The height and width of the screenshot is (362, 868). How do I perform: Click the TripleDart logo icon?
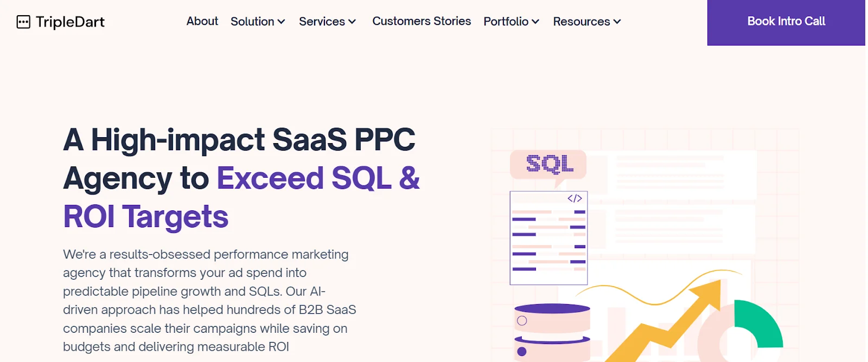pos(23,22)
